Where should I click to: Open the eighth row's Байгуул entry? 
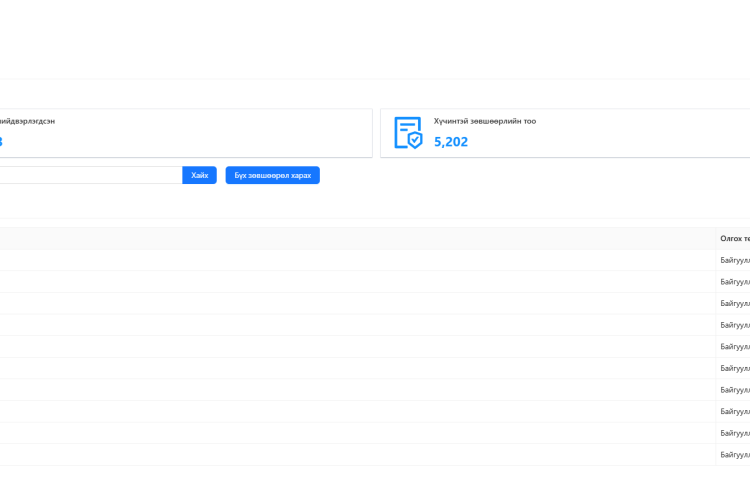pos(734,411)
